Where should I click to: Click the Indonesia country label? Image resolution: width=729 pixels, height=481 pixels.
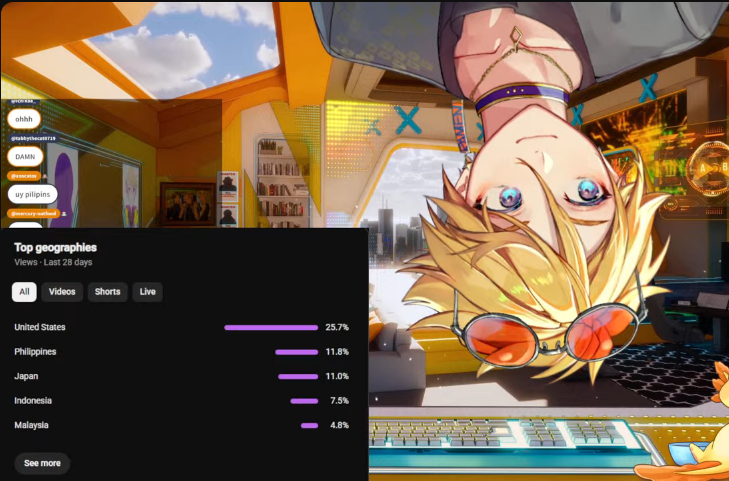click(x=33, y=401)
